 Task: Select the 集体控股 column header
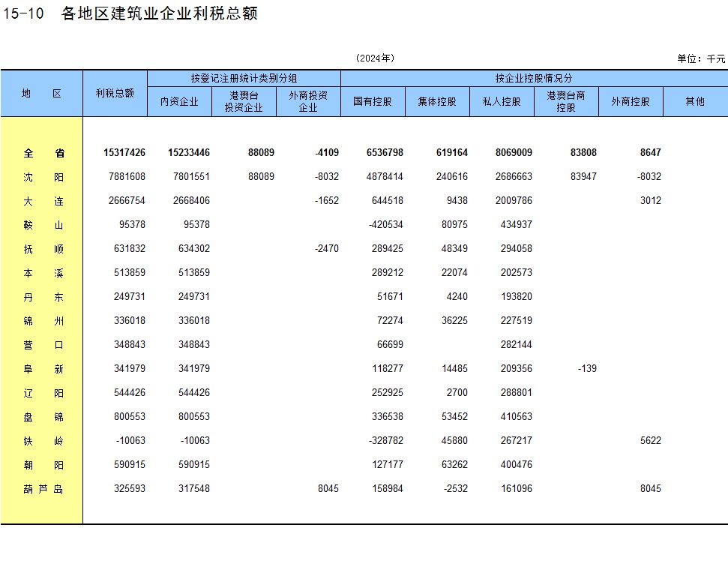click(x=437, y=101)
